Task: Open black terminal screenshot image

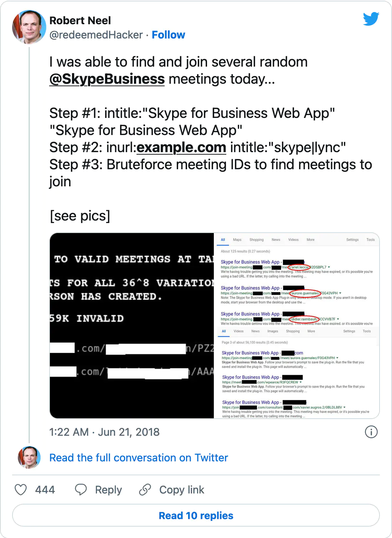Action: pyautogui.click(x=132, y=326)
